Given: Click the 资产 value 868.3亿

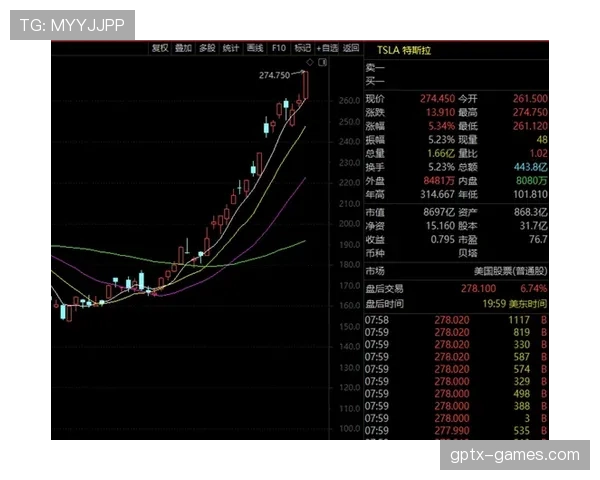Looking at the screenshot, I should [531, 212].
